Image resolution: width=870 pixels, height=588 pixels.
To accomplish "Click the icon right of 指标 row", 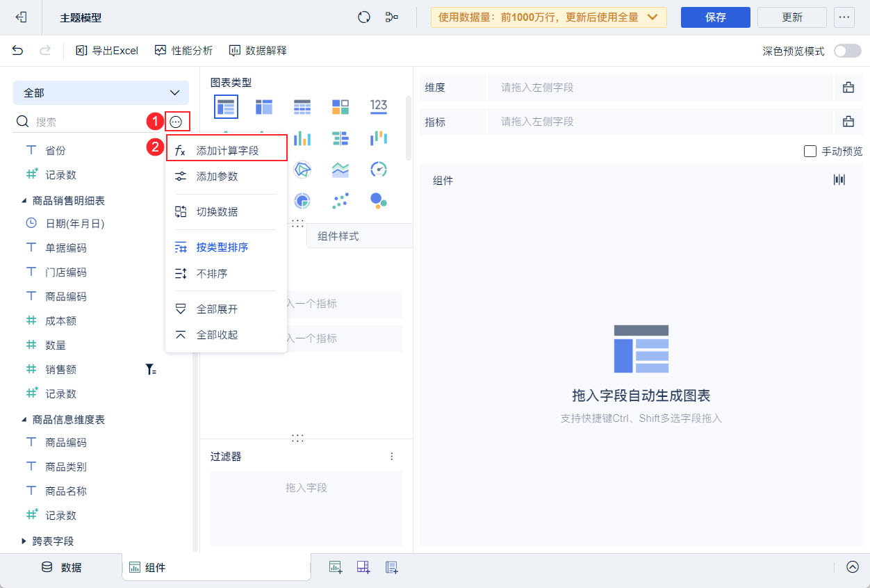I will pos(848,122).
